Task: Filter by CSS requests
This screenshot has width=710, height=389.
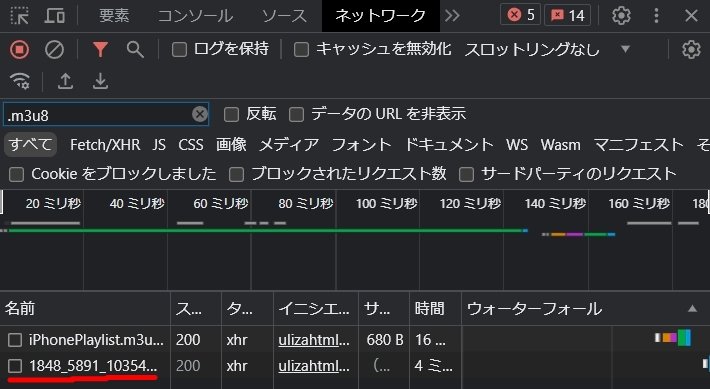Action: 191,145
